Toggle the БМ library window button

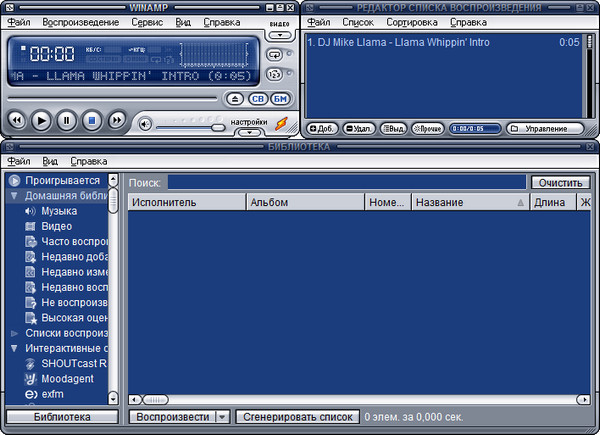pyautogui.click(x=280, y=99)
